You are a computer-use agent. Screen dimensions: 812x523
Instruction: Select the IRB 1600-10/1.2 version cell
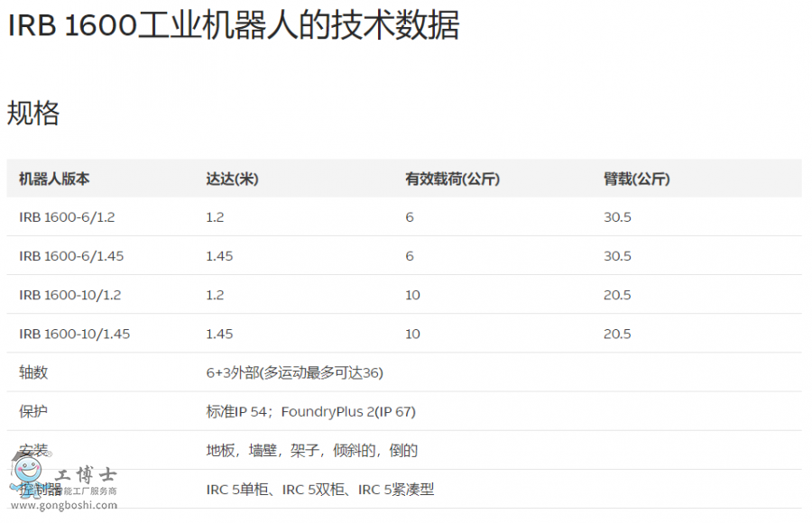click(70, 295)
